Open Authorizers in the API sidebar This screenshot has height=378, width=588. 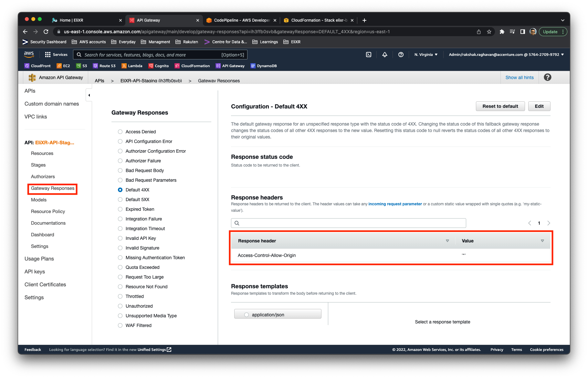[43, 177]
